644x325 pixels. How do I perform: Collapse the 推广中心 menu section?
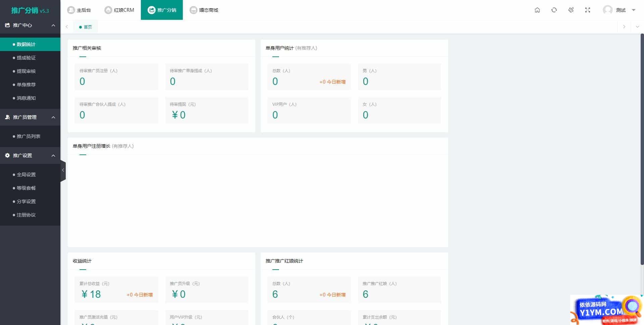point(53,25)
